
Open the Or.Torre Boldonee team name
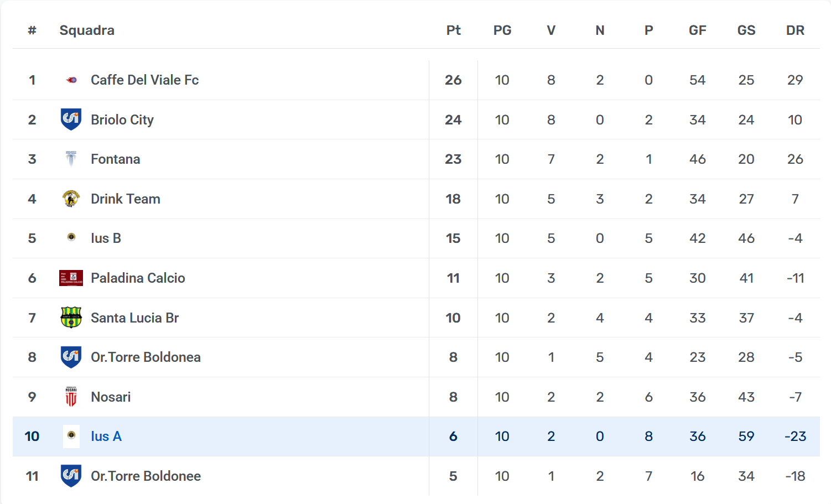(x=146, y=476)
